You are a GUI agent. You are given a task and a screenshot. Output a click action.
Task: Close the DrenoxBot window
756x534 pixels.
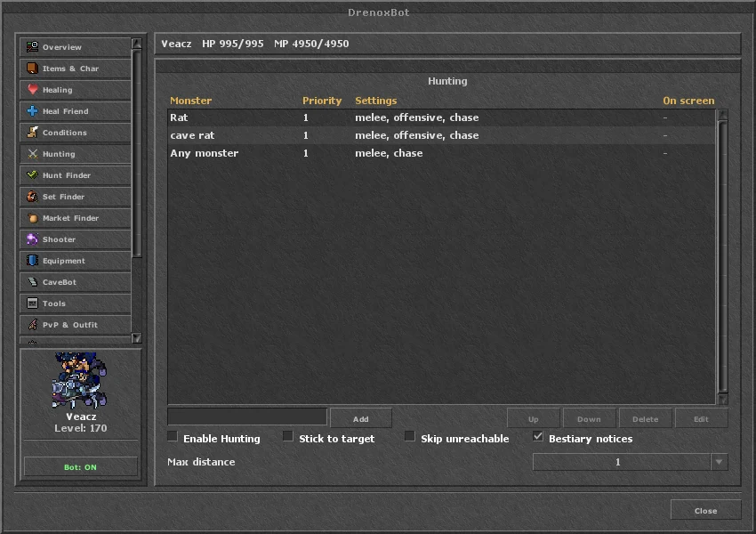point(705,510)
